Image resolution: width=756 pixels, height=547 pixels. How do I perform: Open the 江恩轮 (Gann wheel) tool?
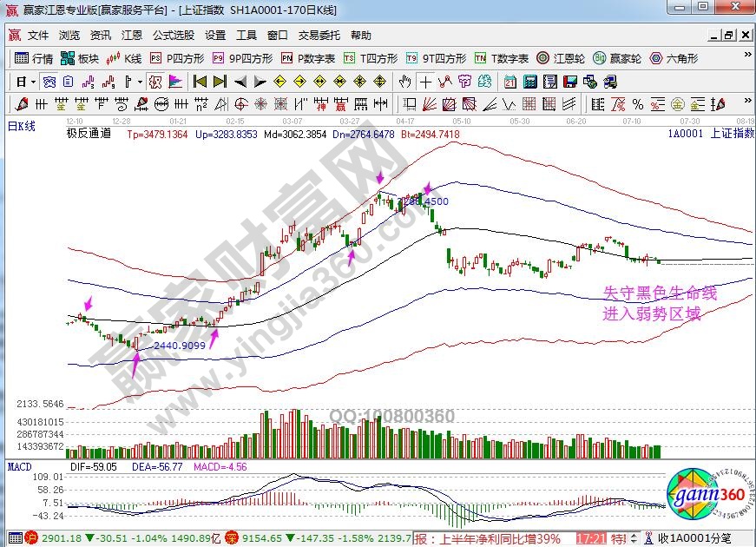pos(562,59)
